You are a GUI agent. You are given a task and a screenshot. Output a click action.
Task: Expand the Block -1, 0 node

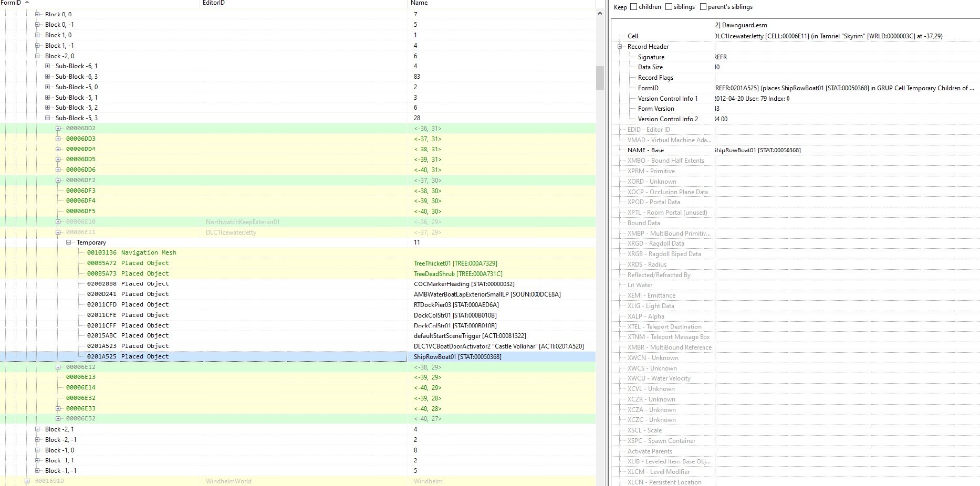37,450
